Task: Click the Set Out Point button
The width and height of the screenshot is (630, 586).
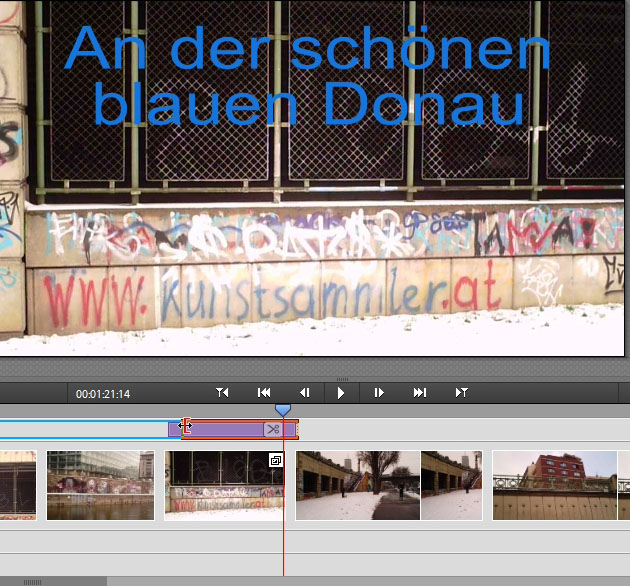Action: 462,392
